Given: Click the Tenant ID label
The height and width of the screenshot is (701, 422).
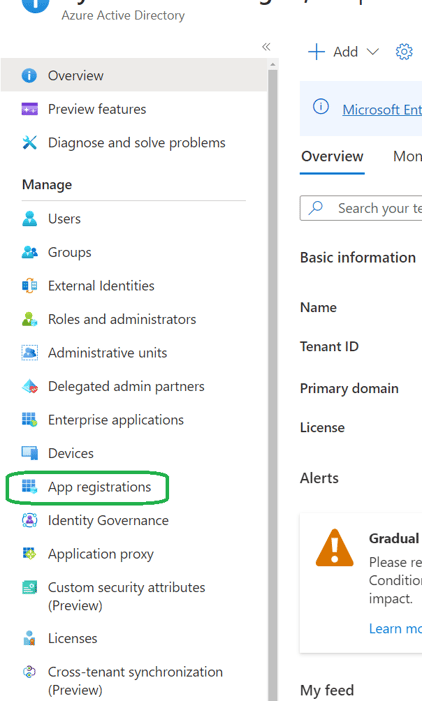Looking at the screenshot, I should click(329, 346).
